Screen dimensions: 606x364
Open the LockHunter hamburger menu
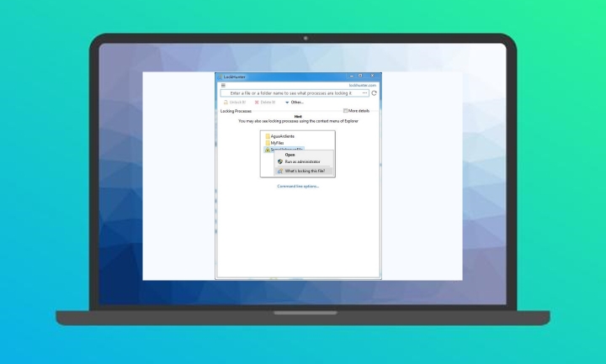point(223,85)
